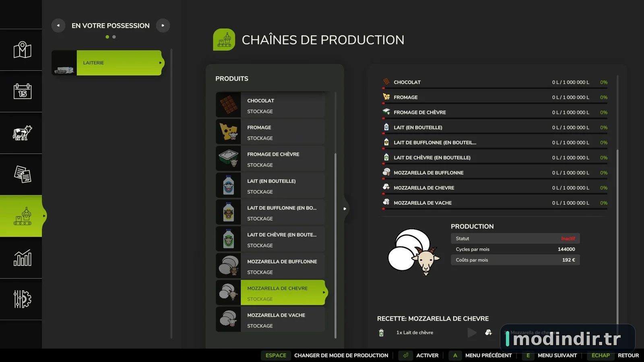The height and width of the screenshot is (362, 644).
Task: Click Mozzarella de chevre storage row icon
Action: (386, 187)
